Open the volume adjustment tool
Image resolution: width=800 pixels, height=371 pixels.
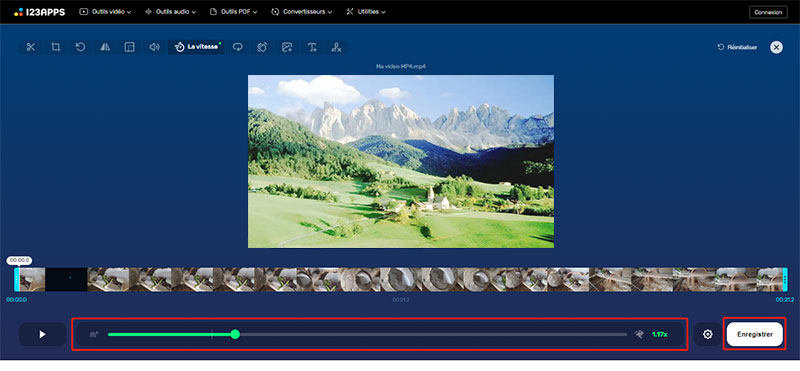pos(154,47)
